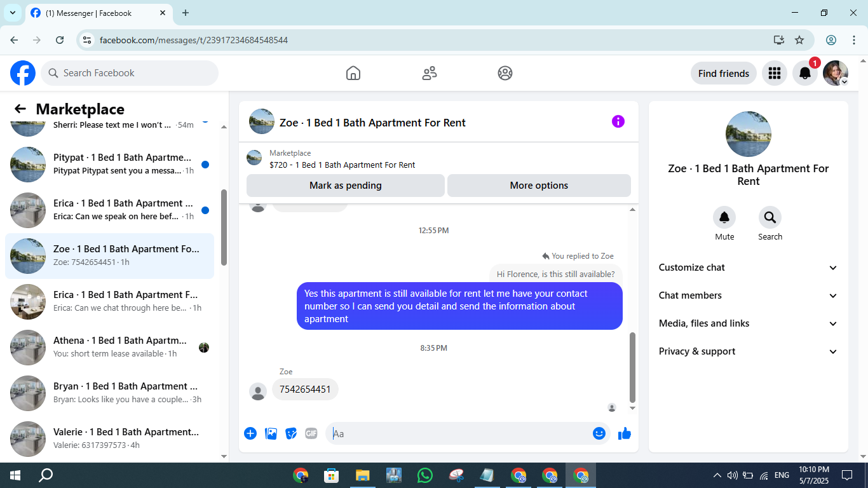Show hidden system tray icons
Image resolution: width=868 pixels, height=488 pixels.
(717, 475)
